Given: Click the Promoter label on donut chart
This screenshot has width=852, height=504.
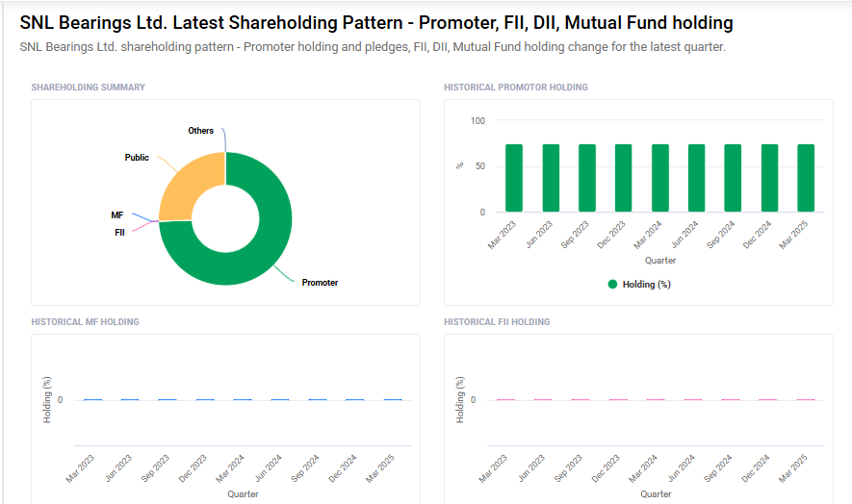Looking at the screenshot, I should [x=320, y=283].
